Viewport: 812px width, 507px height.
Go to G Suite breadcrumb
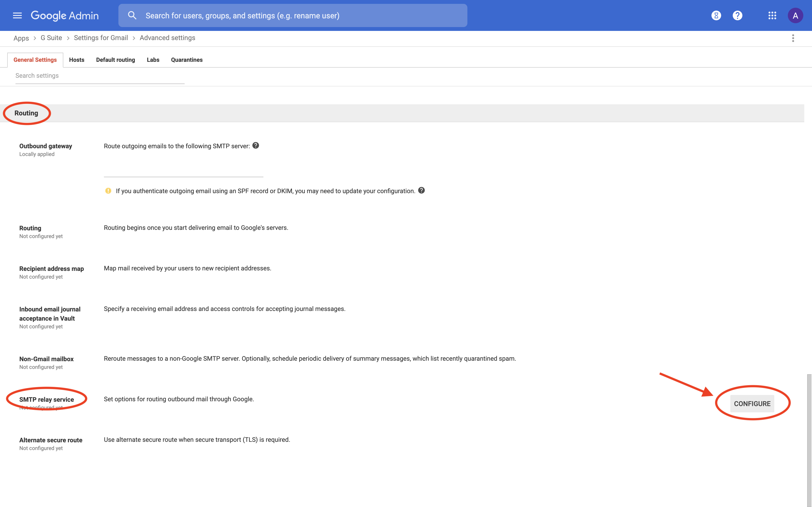[x=51, y=38]
